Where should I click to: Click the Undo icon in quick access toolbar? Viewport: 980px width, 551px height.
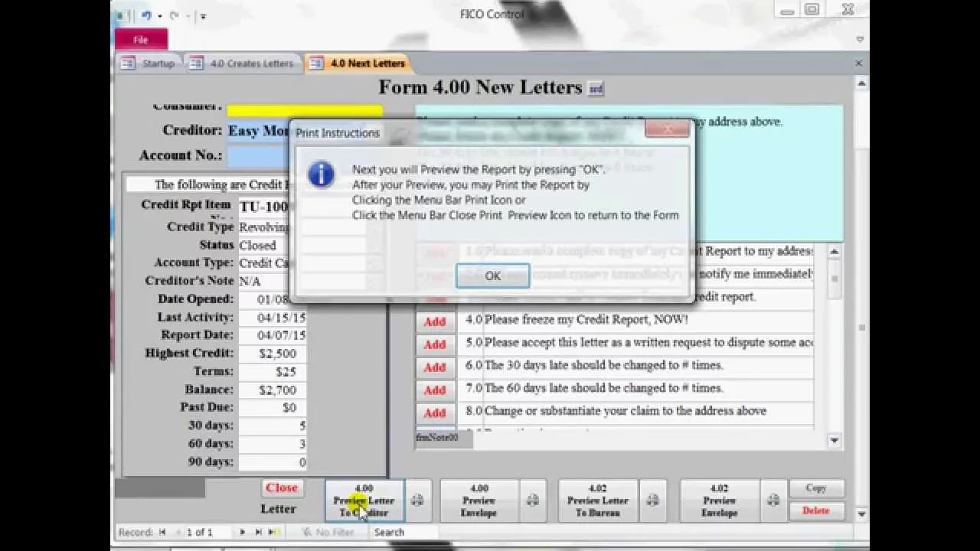coord(146,15)
